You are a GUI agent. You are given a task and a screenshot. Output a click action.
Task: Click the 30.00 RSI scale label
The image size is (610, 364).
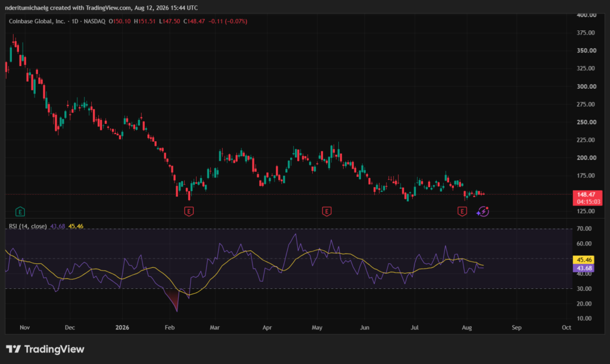584,289
